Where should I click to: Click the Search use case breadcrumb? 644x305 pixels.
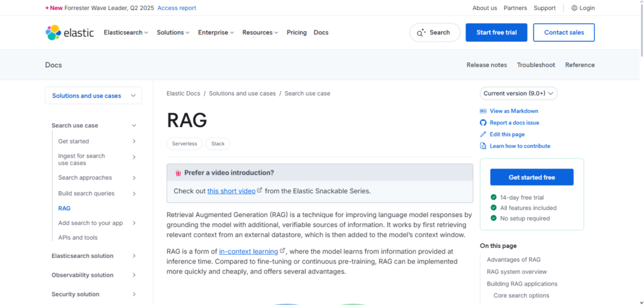307,93
